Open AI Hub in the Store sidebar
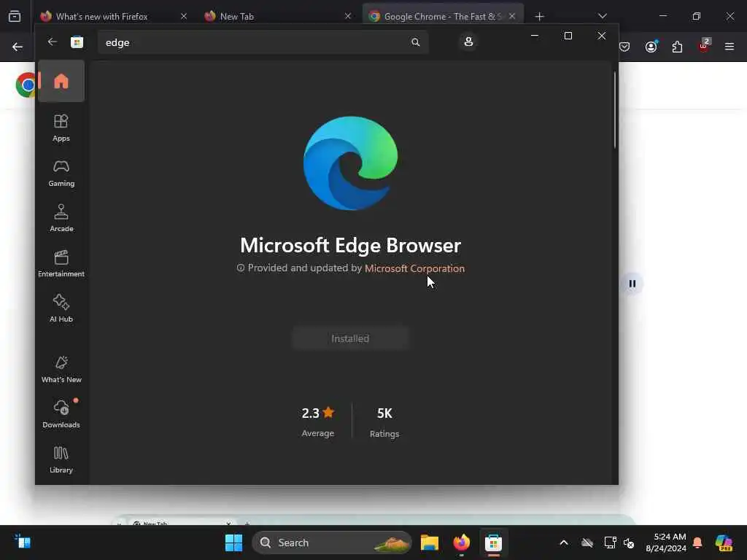This screenshot has width=747, height=560. (x=61, y=308)
